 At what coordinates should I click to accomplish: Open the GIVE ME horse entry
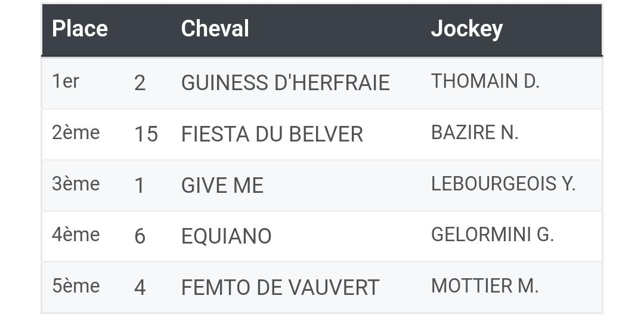pyautogui.click(x=222, y=185)
